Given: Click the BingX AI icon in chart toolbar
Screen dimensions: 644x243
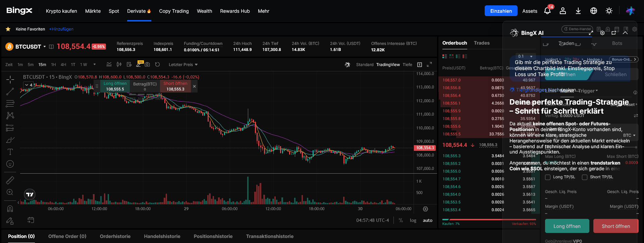Looking at the screenshot, I should (x=347, y=65).
